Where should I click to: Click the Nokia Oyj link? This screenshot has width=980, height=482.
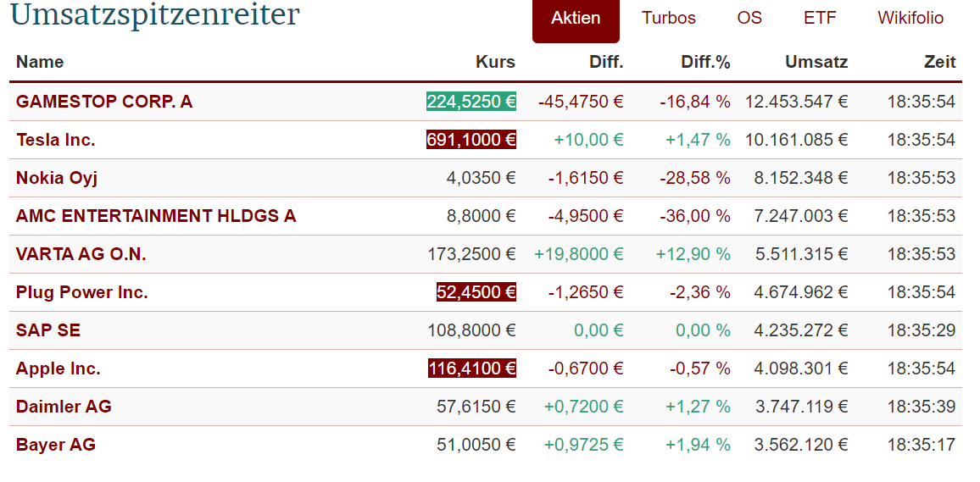[x=57, y=178]
